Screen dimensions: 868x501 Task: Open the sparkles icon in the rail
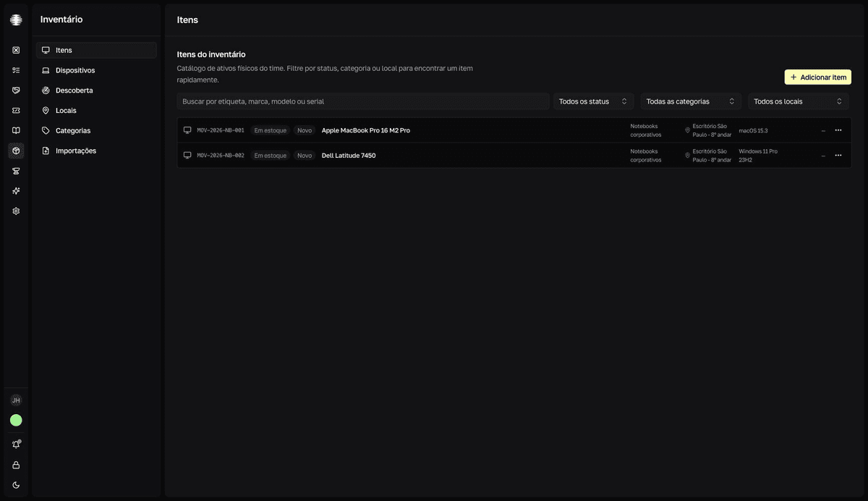(16, 191)
